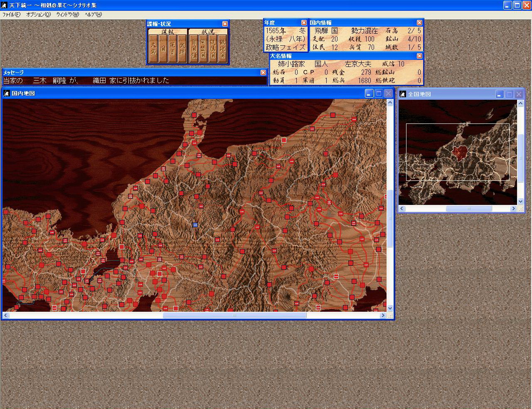The width and height of the screenshot is (532, 409).
Task: Select the blue castle marker on the domestic map
Action: (x=195, y=224)
